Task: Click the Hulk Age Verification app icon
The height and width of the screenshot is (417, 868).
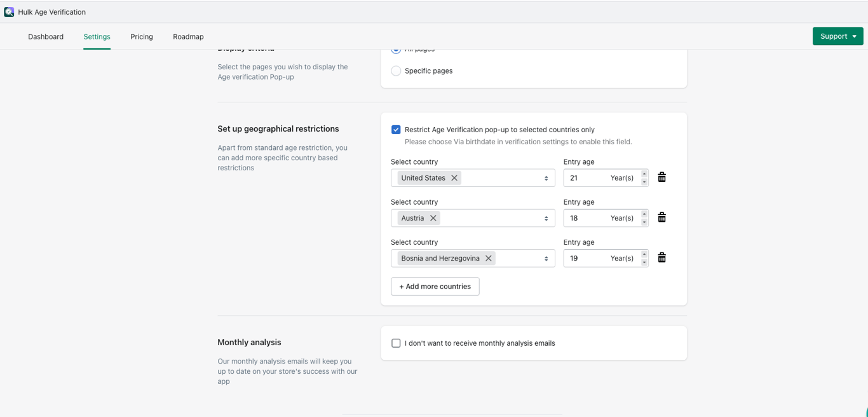Action: pyautogui.click(x=9, y=12)
